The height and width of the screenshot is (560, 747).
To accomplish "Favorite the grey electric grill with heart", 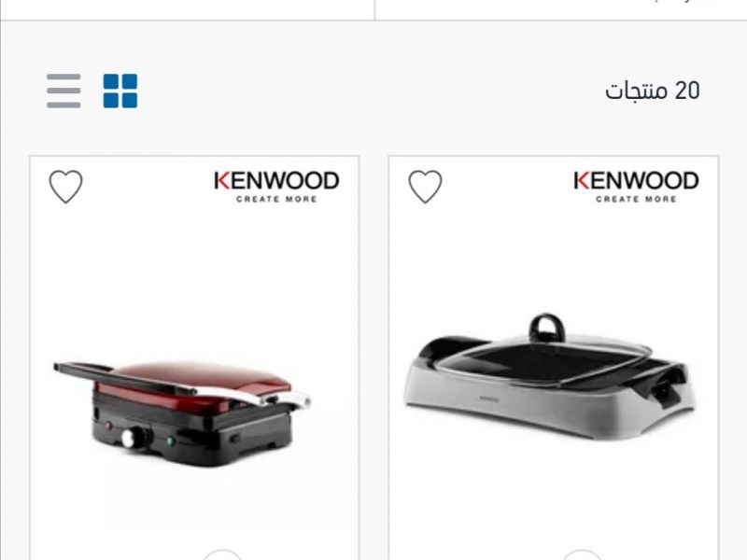I will coord(425,187).
